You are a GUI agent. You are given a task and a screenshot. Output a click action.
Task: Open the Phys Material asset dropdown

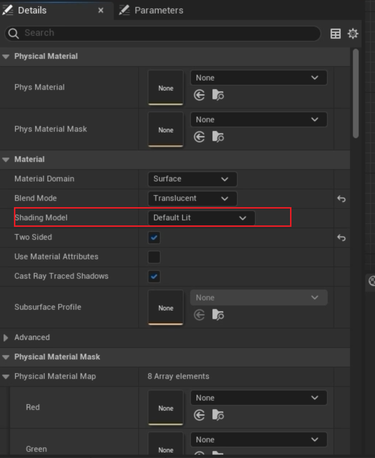click(259, 78)
